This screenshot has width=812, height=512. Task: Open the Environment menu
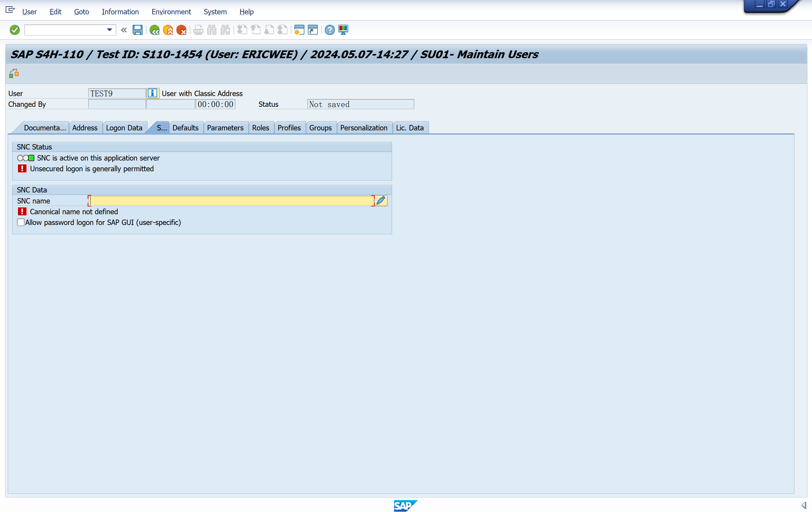pos(171,12)
